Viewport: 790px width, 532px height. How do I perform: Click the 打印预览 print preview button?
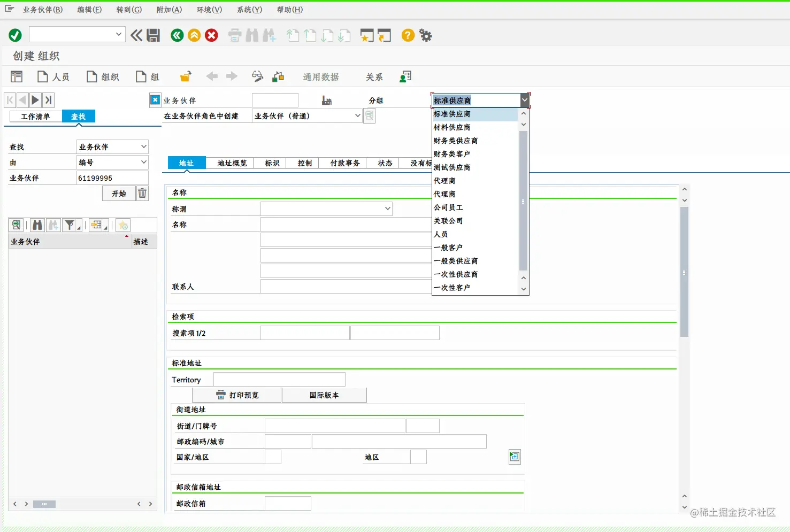click(x=237, y=395)
